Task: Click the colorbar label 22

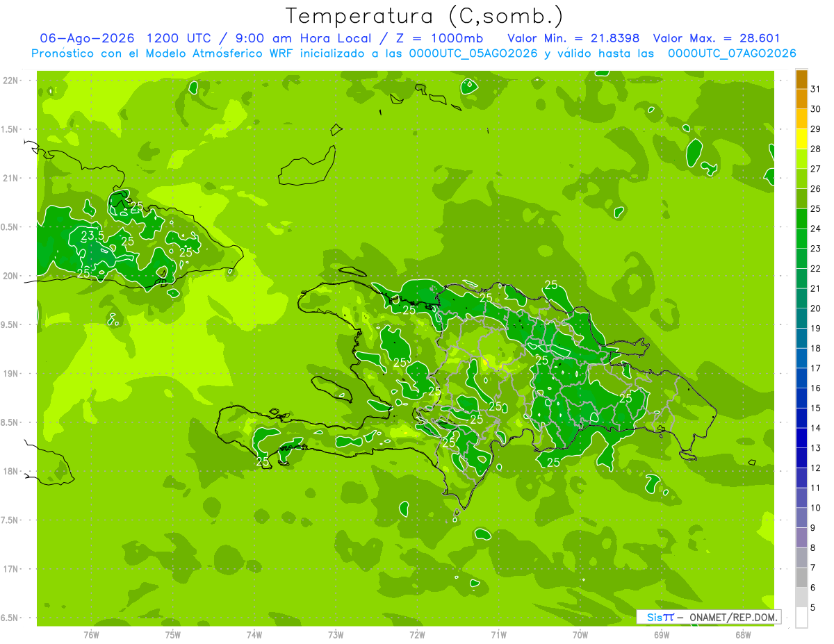Action: (816, 268)
